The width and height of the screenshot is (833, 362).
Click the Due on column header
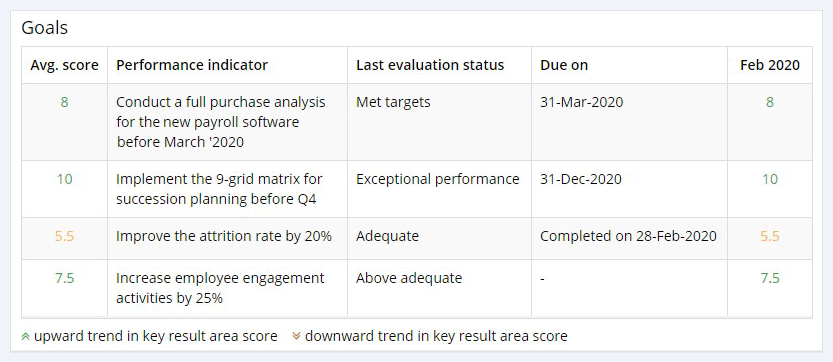point(564,65)
